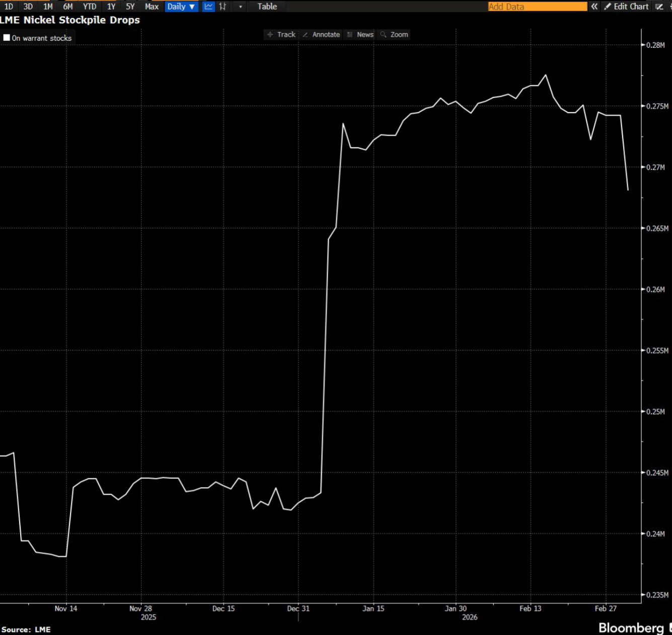Expand the small chart-type arrow dropdown
This screenshot has width=672, height=635.
[241, 7]
